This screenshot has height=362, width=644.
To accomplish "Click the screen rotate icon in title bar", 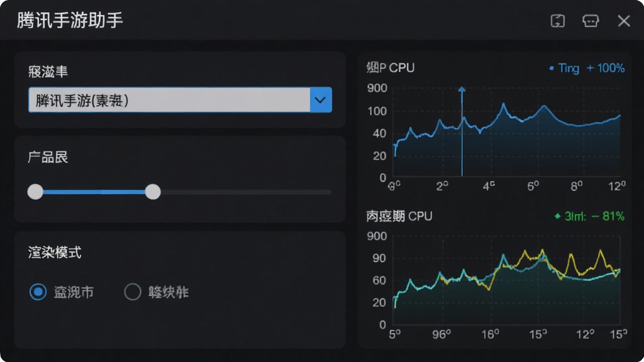I will point(557,21).
